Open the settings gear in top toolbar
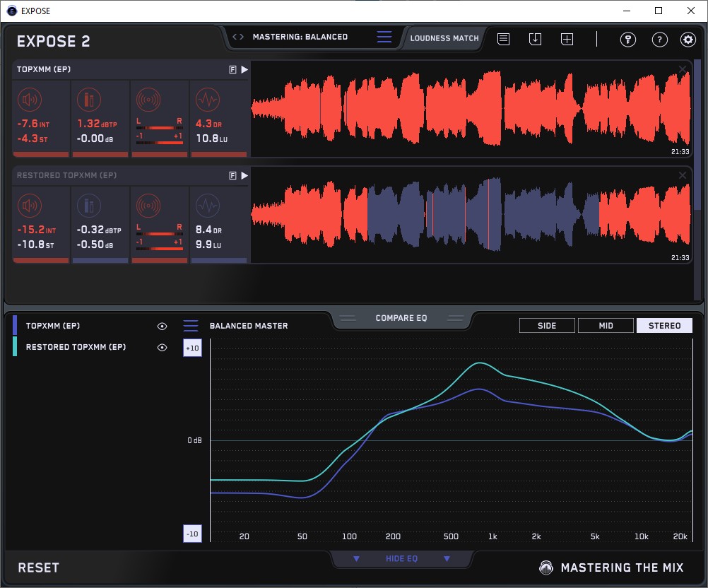 tap(688, 40)
